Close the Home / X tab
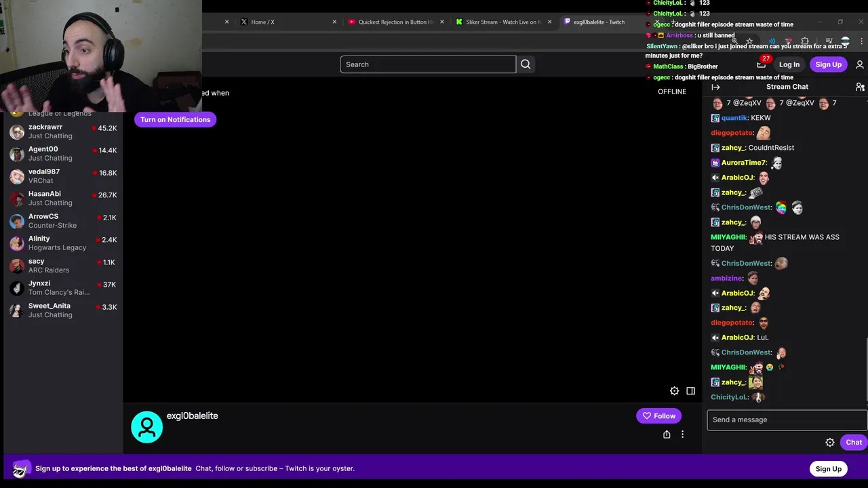The width and height of the screenshot is (868, 488). click(x=334, y=22)
